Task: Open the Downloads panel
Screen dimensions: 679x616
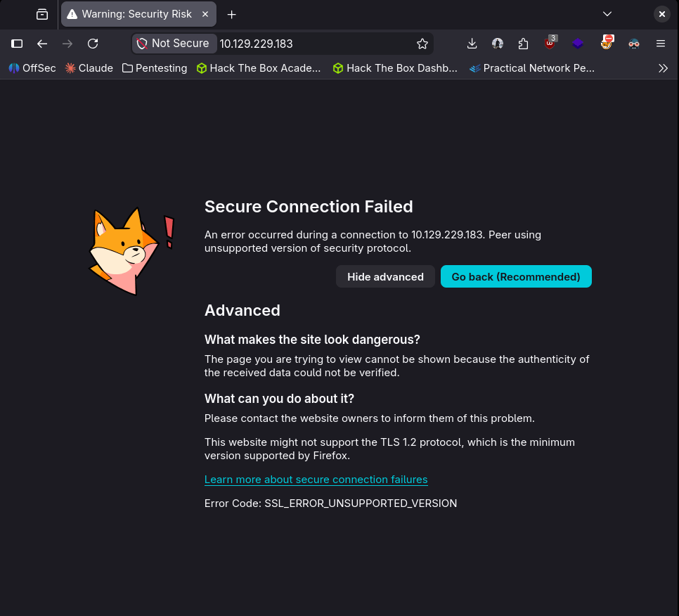Action: click(x=472, y=44)
